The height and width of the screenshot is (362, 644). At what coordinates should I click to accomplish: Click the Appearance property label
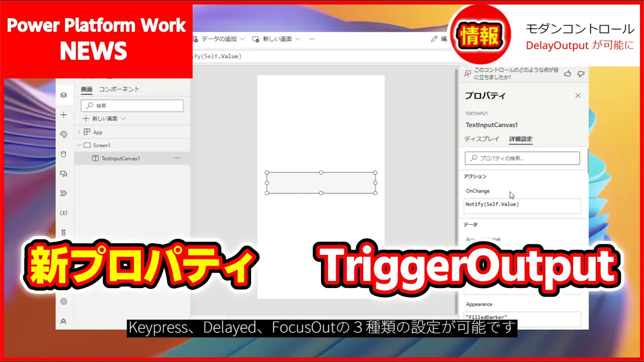pos(479,304)
